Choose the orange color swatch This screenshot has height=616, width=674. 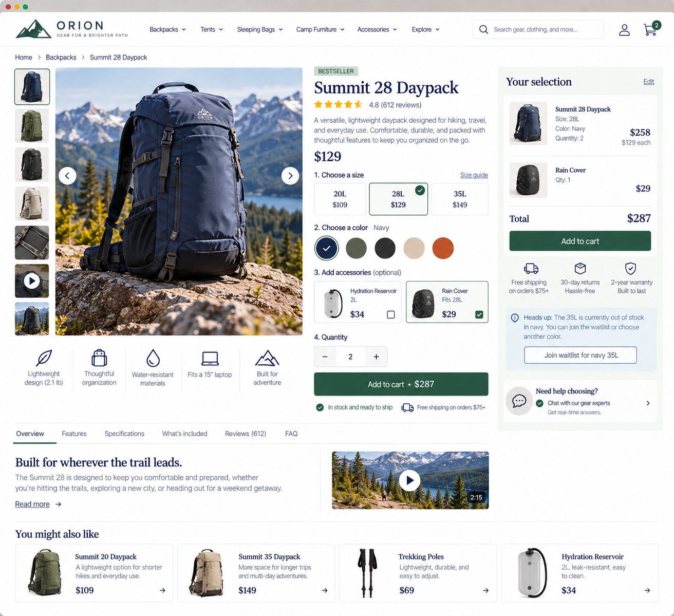[x=443, y=248]
